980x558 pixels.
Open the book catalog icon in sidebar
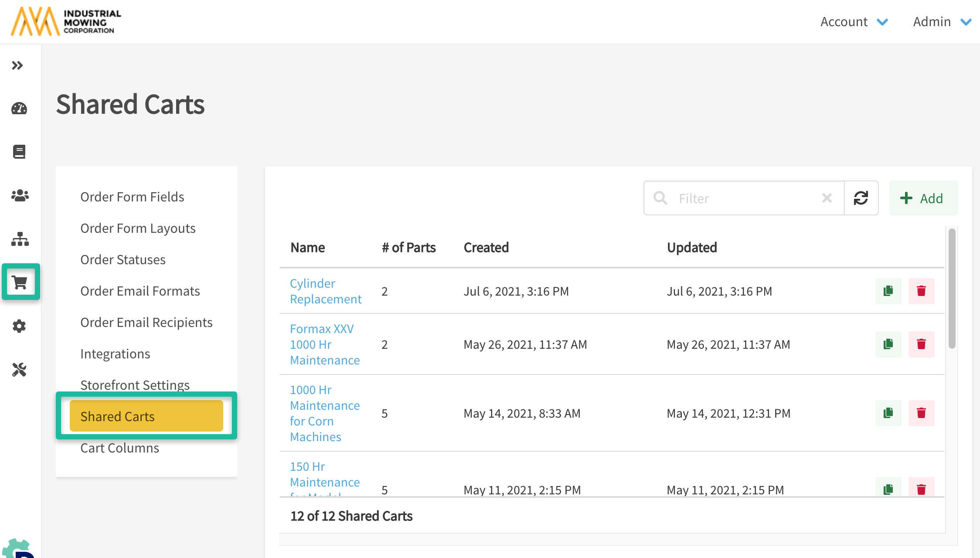pos(19,152)
